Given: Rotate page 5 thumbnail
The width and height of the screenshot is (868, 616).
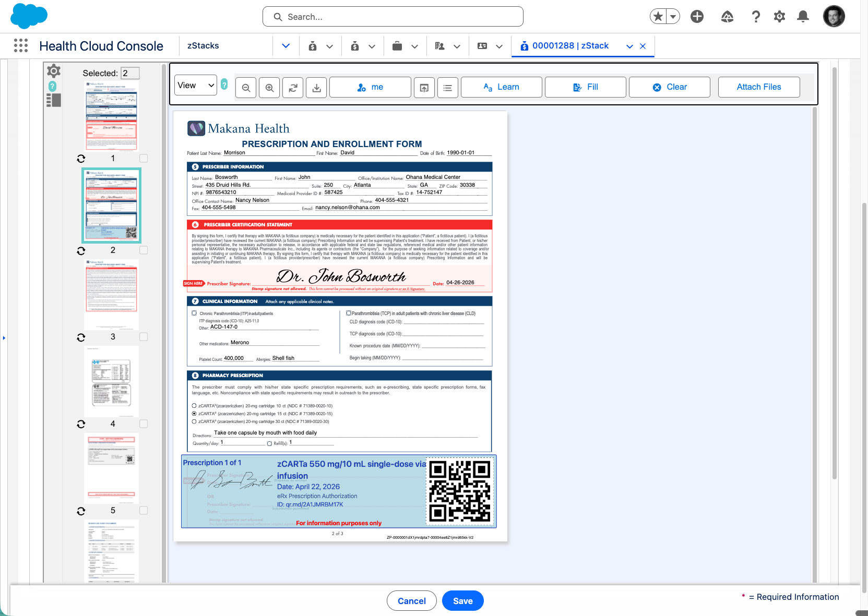Looking at the screenshot, I should click(x=81, y=511).
